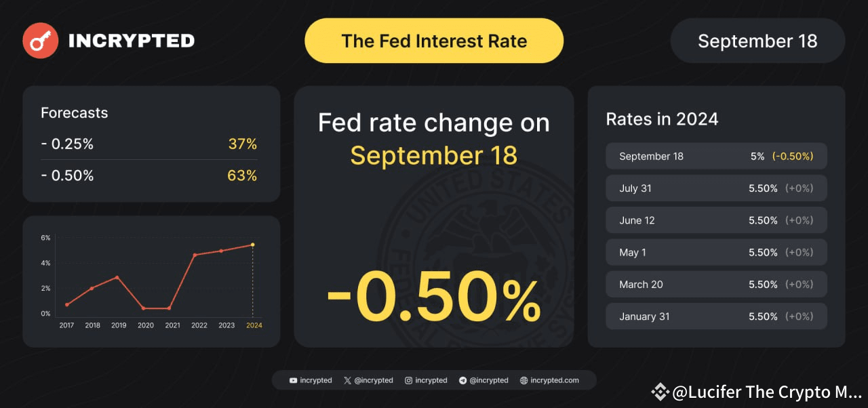Image resolution: width=868 pixels, height=408 pixels.
Task: Select the July 31 rate row
Action: pyautogui.click(x=716, y=188)
